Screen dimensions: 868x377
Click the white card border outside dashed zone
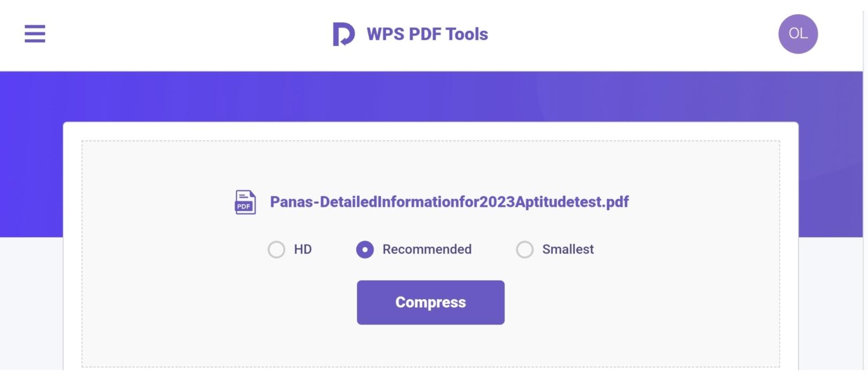pos(72,241)
